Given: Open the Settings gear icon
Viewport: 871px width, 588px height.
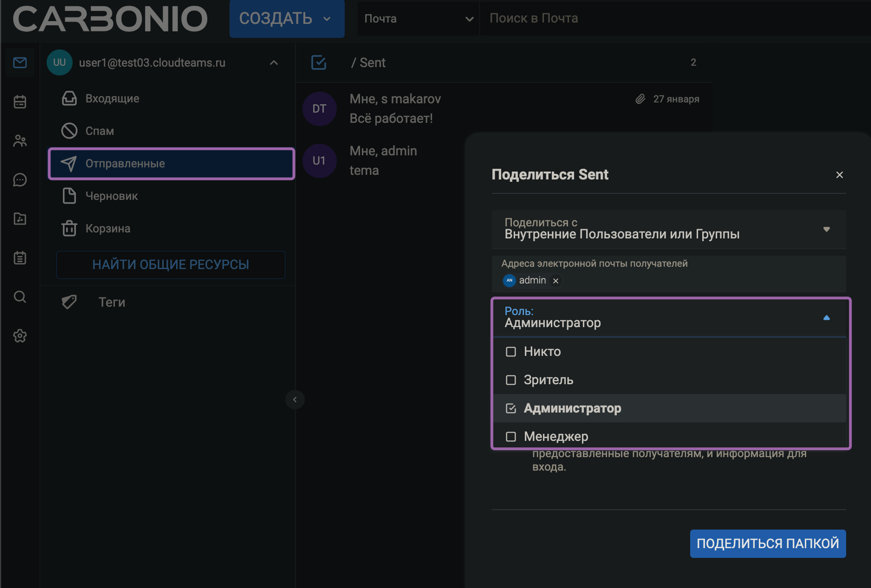Looking at the screenshot, I should [20, 336].
